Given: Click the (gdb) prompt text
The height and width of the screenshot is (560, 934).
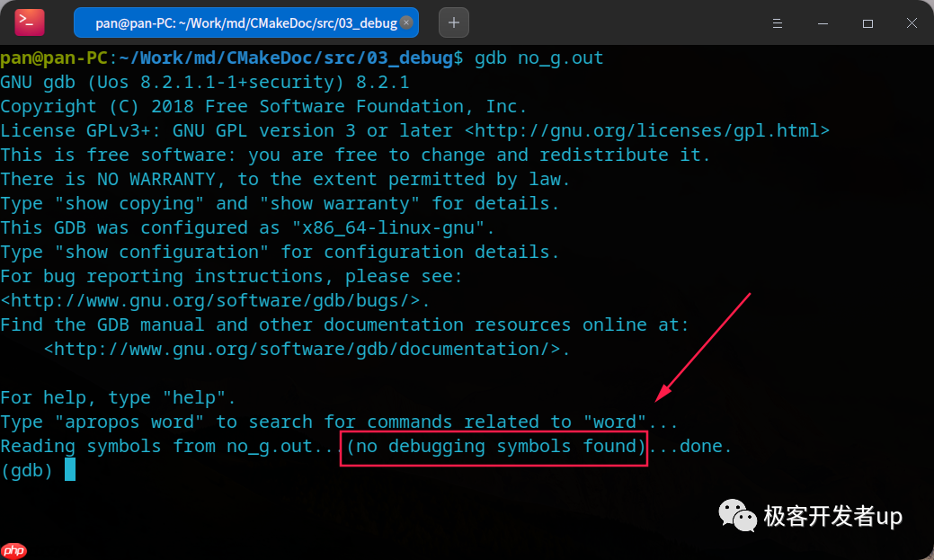Looking at the screenshot, I should pyautogui.click(x=26, y=469).
